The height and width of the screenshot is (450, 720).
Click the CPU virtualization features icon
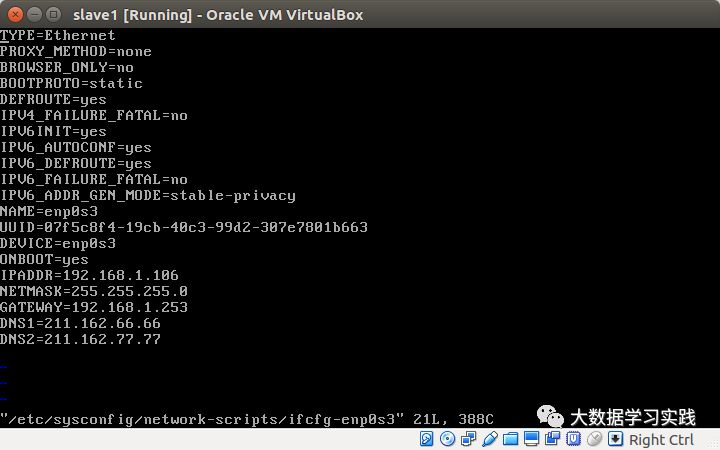[573, 439]
